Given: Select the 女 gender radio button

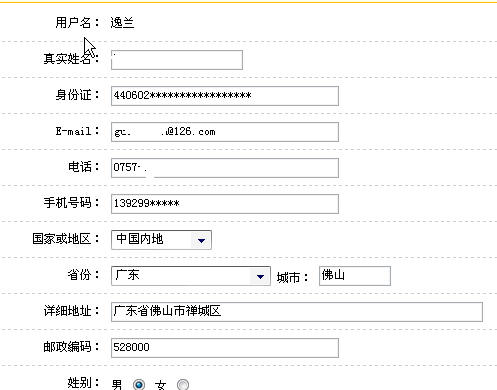Looking at the screenshot, I should click(x=183, y=384).
